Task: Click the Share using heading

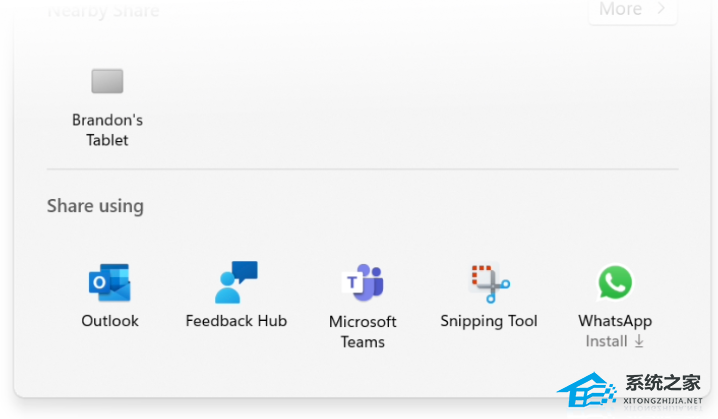Action: pos(95,206)
